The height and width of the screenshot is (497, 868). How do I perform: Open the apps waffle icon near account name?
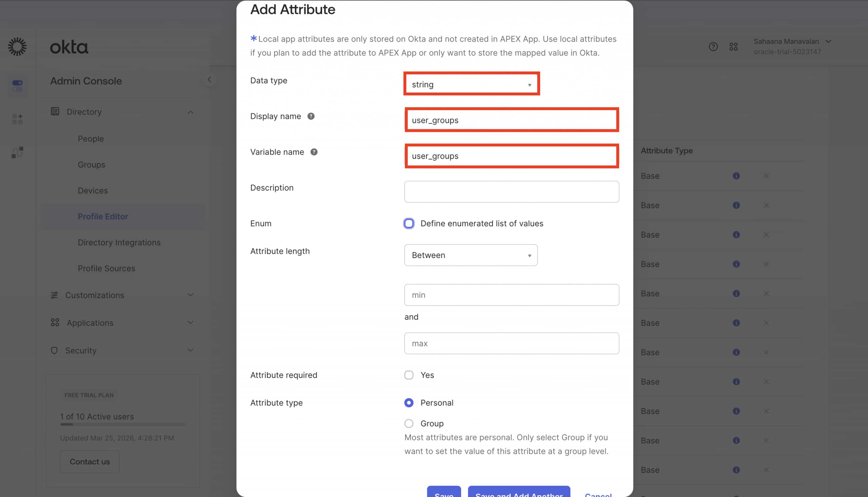coord(733,46)
